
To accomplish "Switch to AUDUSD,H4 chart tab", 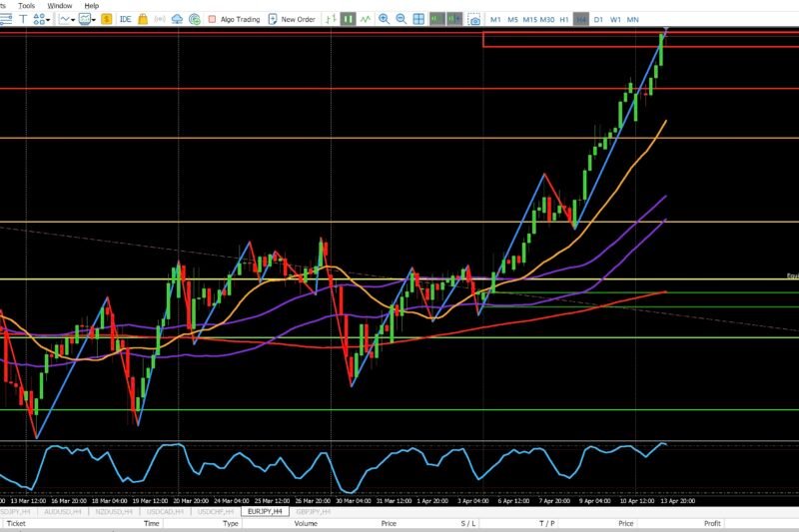I will point(63,512).
